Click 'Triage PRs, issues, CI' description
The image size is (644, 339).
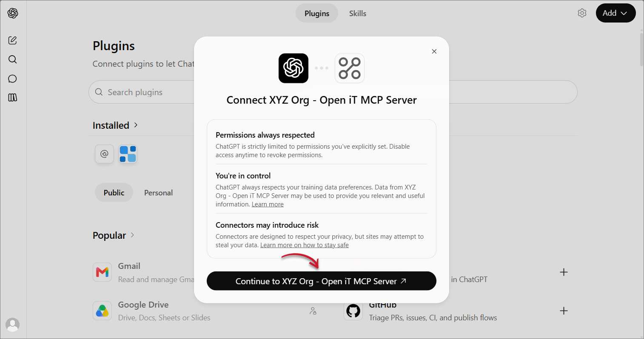433,318
